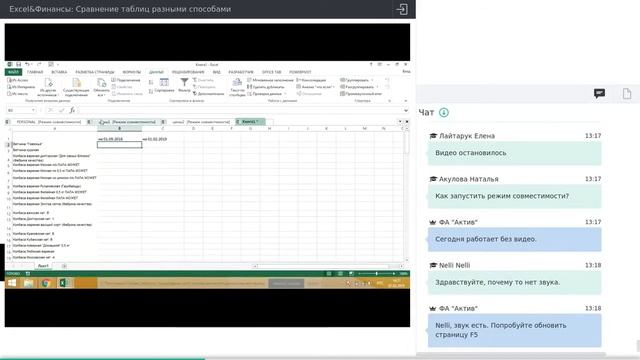Collapse the Excel ribbon arrow
The width and height of the screenshot is (640, 360).
(406, 100)
